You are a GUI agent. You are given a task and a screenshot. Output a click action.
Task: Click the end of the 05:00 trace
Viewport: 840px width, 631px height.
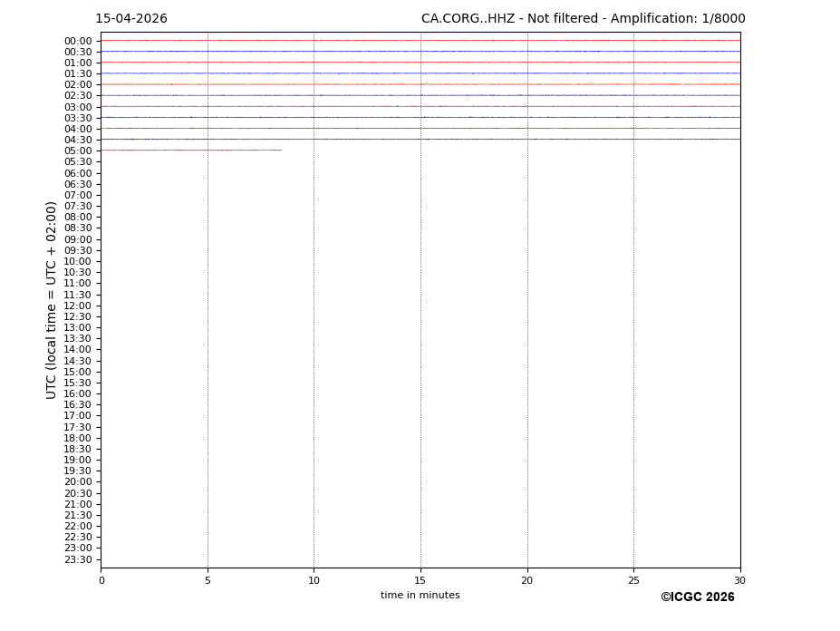coord(280,150)
